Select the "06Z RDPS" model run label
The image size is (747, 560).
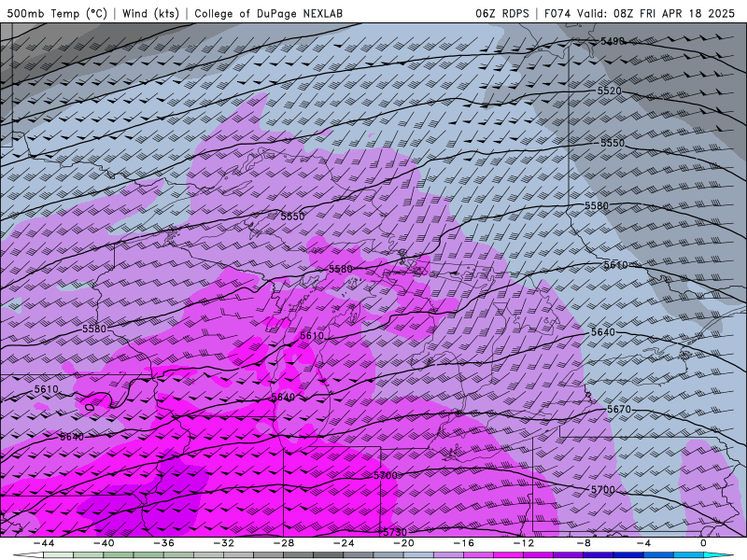click(502, 13)
